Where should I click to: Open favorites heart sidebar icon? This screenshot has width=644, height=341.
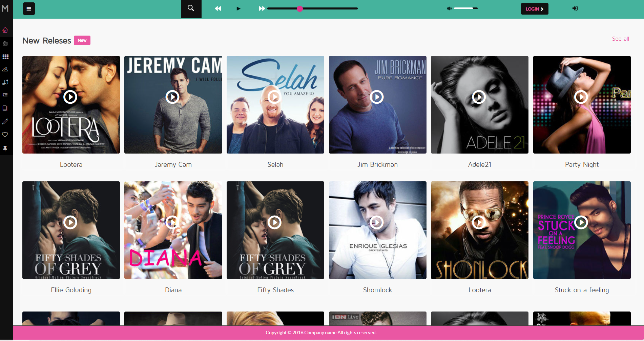[5, 135]
